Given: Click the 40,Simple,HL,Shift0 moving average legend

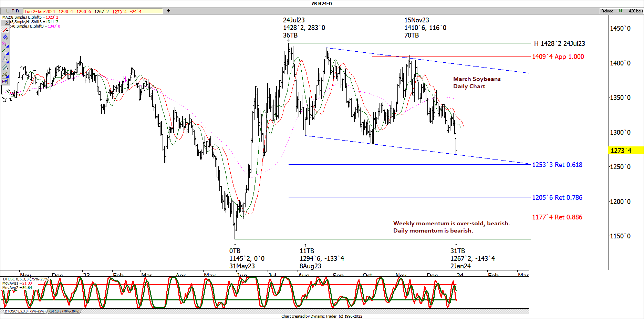Looking at the screenshot, I should [x=35, y=26].
